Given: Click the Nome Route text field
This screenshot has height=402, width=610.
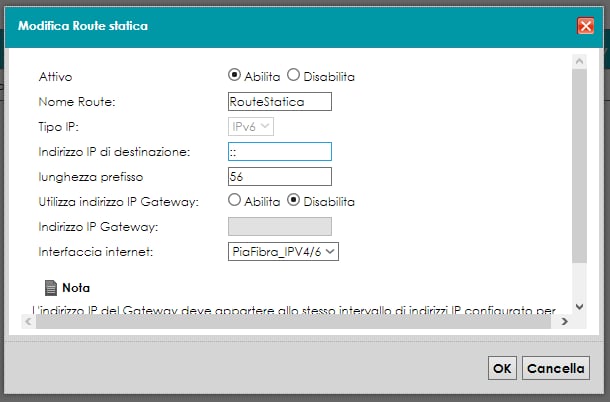Looking at the screenshot, I should pyautogui.click(x=279, y=101).
